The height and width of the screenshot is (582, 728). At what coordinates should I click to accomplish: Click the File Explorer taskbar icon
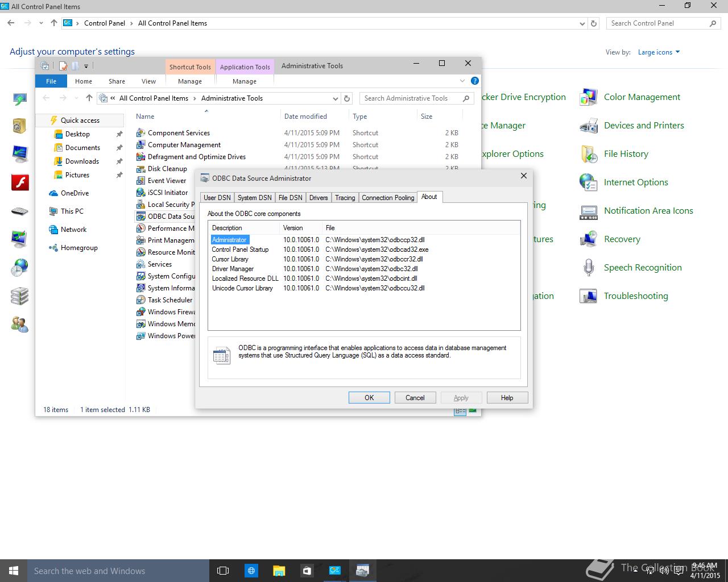tap(279, 571)
